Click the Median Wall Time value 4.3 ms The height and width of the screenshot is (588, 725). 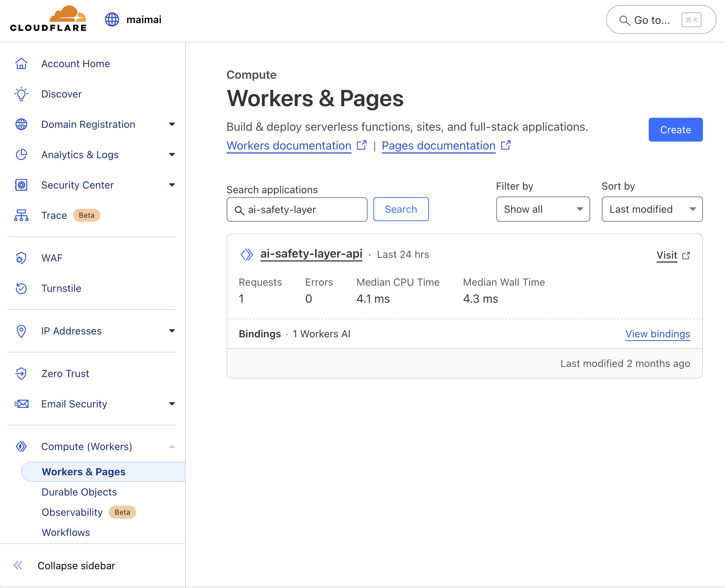pyautogui.click(x=481, y=299)
